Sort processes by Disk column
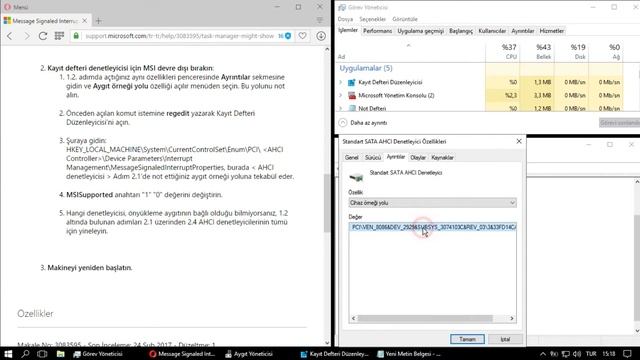 pyautogui.click(x=571, y=51)
